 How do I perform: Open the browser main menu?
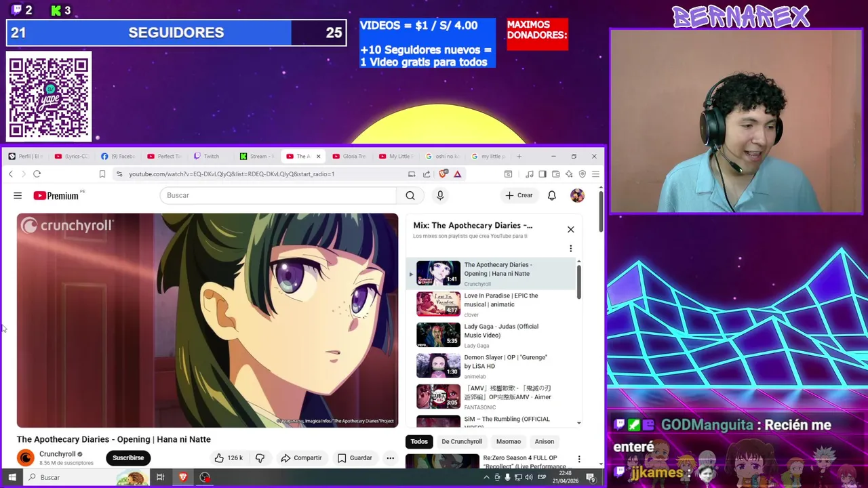(x=595, y=174)
